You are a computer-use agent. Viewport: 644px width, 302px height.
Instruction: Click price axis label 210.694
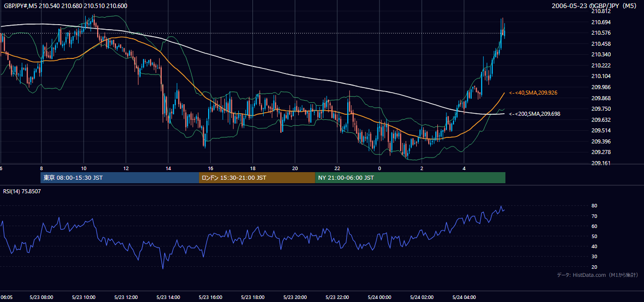tap(601, 22)
